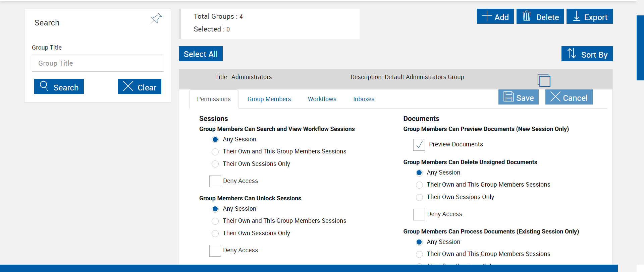Click the Delete trash button

pyautogui.click(x=540, y=16)
